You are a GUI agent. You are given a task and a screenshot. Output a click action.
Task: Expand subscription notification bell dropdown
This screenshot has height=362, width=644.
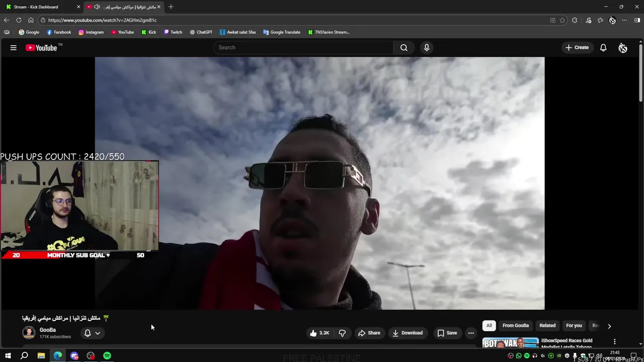[92, 333]
